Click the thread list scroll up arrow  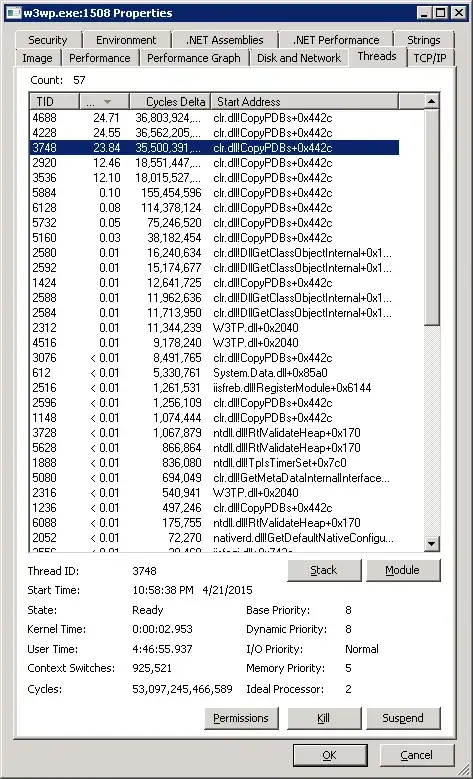click(x=431, y=101)
